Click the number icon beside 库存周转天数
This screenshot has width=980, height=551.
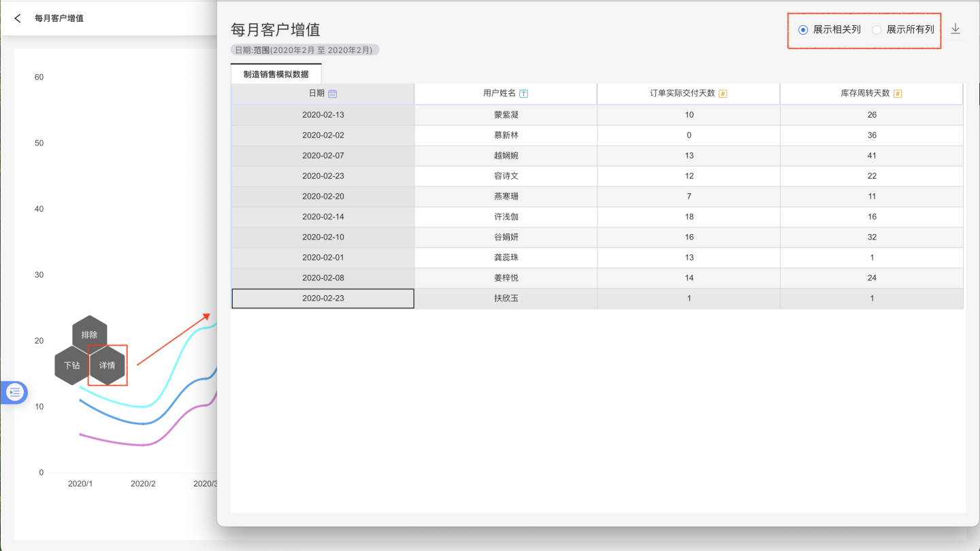pyautogui.click(x=898, y=94)
